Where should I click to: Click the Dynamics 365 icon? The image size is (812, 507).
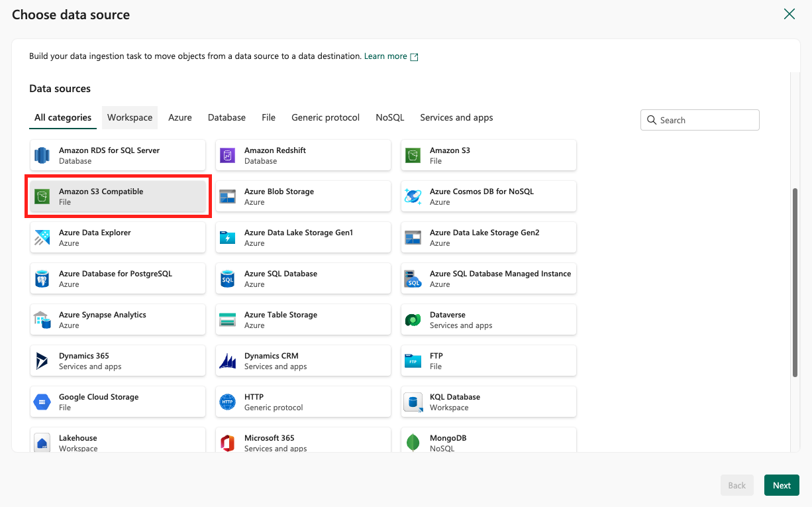coord(42,361)
